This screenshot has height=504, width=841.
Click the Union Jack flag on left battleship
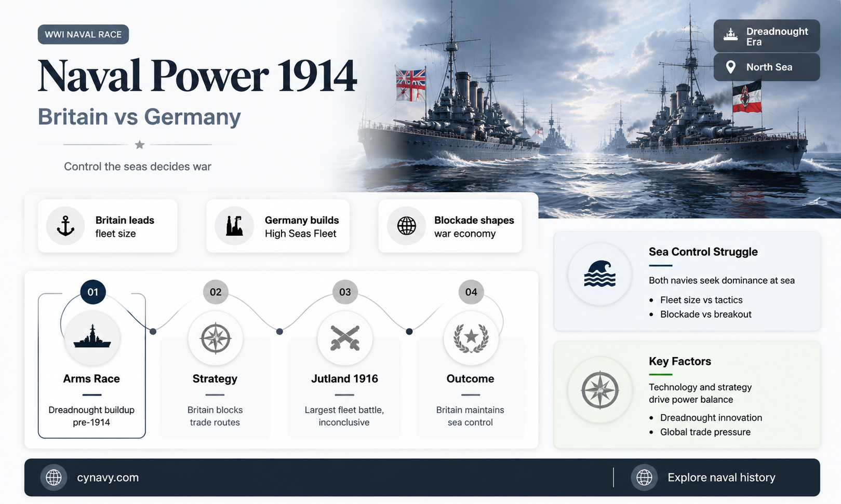(x=410, y=84)
